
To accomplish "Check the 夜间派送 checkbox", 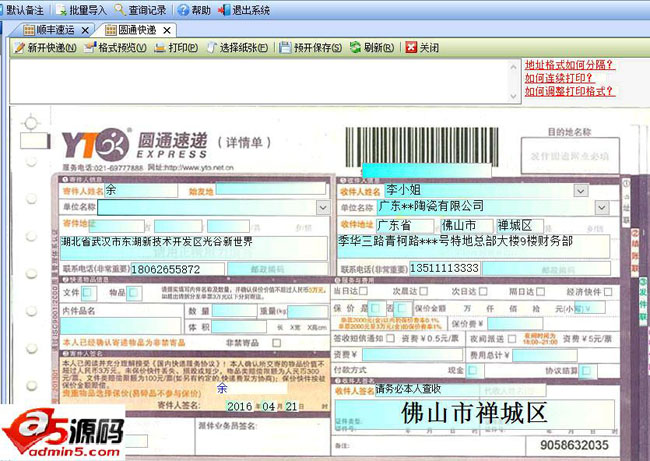I will pos(512,339).
